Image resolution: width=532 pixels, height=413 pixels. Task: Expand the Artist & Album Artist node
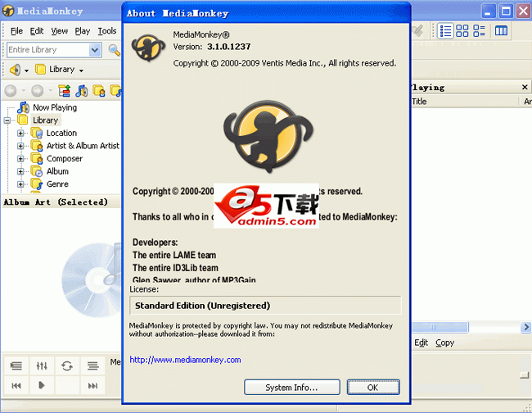point(20,146)
